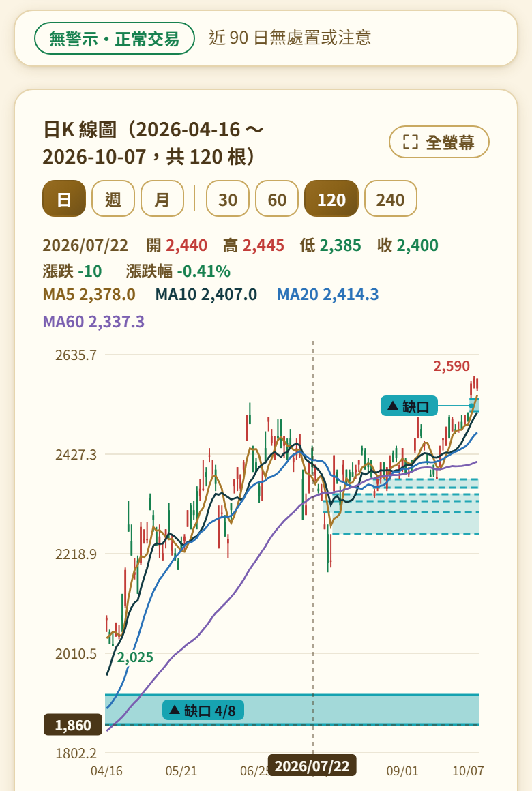Click the 05/21 x-axis date

point(181,771)
